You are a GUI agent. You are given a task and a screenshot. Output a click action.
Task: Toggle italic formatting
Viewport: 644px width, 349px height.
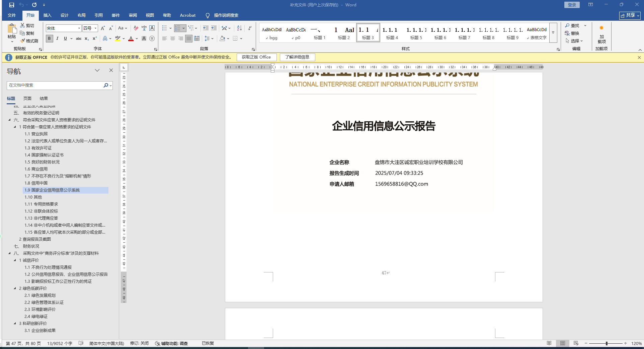coord(57,38)
